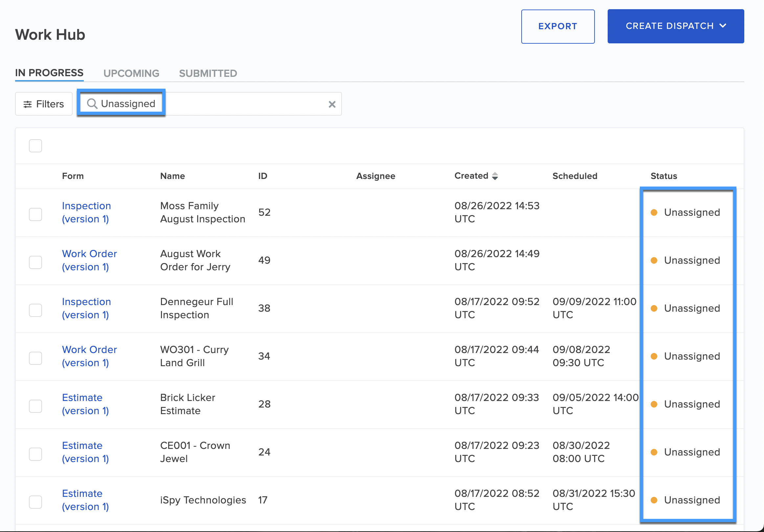The image size is (764, 532).
Task: Click created date 08/26/2022 14:49 UTC
Action: point(497,260)
